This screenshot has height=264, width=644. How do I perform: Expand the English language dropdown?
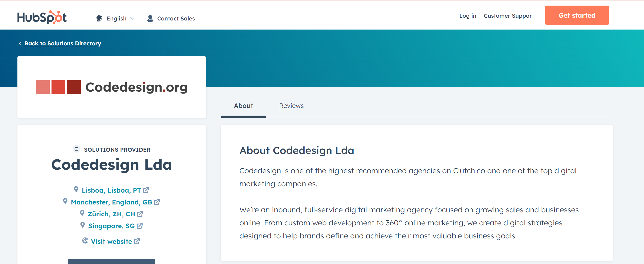point(132,19)
